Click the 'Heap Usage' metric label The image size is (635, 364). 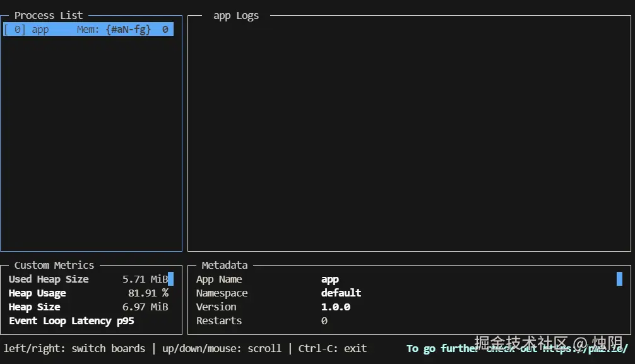pos(37,293)
